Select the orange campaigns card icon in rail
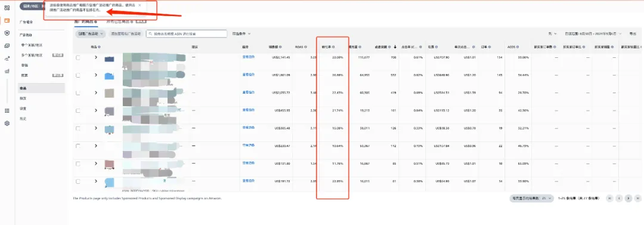 click(x=7, y=20)
